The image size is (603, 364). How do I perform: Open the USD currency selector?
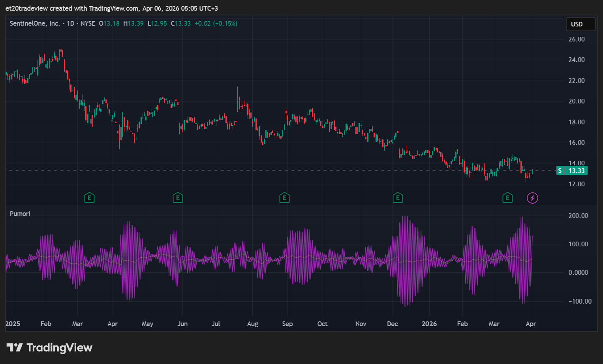point(580,24)
